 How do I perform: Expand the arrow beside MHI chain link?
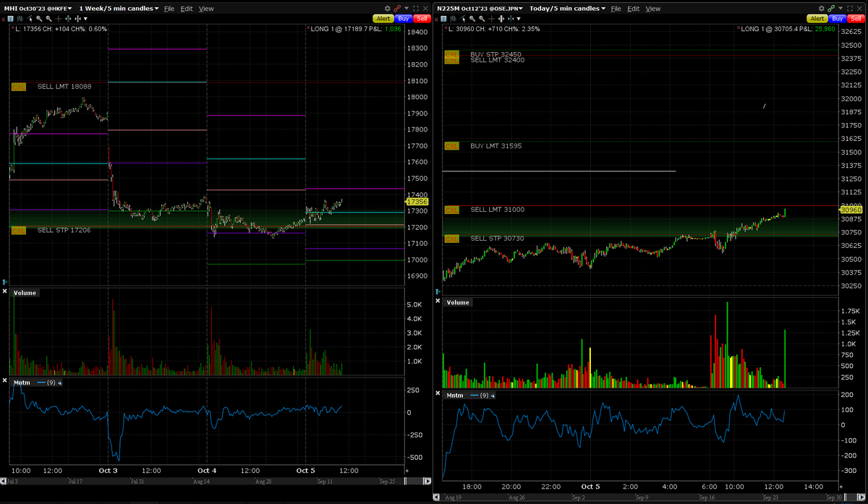click(x=407, y=8)
